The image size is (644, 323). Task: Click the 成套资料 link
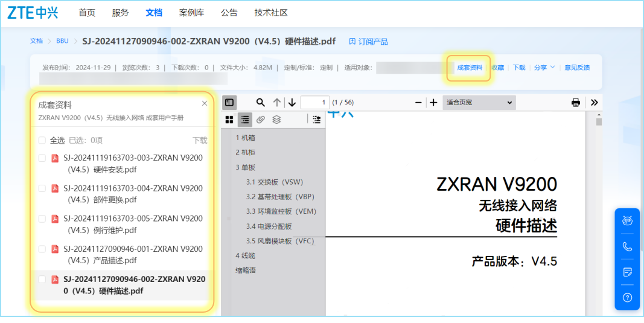(x=470, y=68)
